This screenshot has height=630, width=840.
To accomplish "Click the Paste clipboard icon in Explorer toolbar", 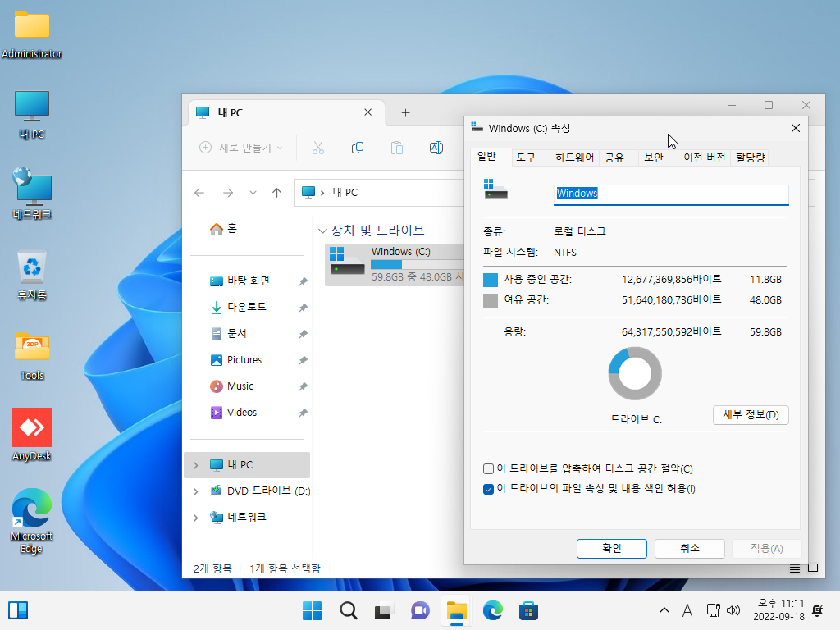I will click(397, 148).
